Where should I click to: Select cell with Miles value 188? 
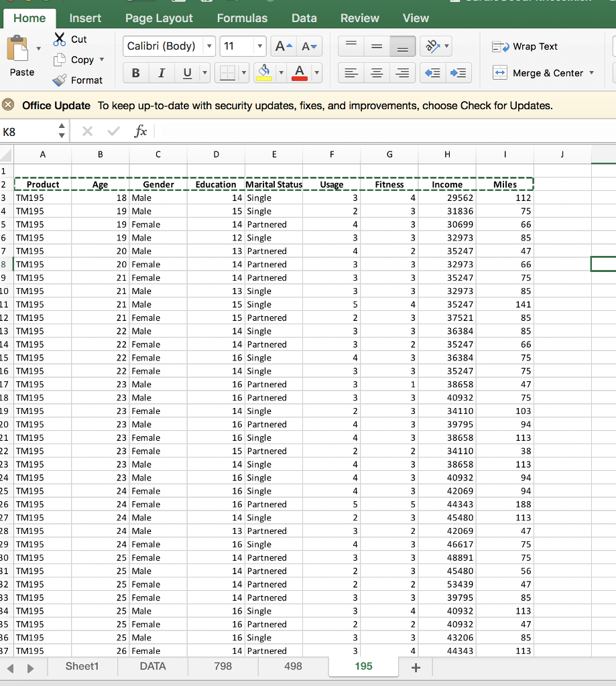pos(505,504)
